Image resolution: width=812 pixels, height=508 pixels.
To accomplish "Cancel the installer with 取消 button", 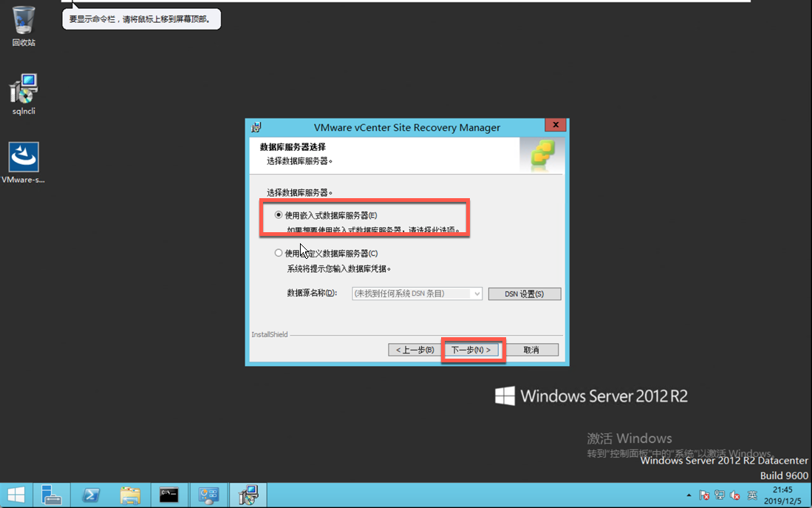I will click(x=531, y=350).
